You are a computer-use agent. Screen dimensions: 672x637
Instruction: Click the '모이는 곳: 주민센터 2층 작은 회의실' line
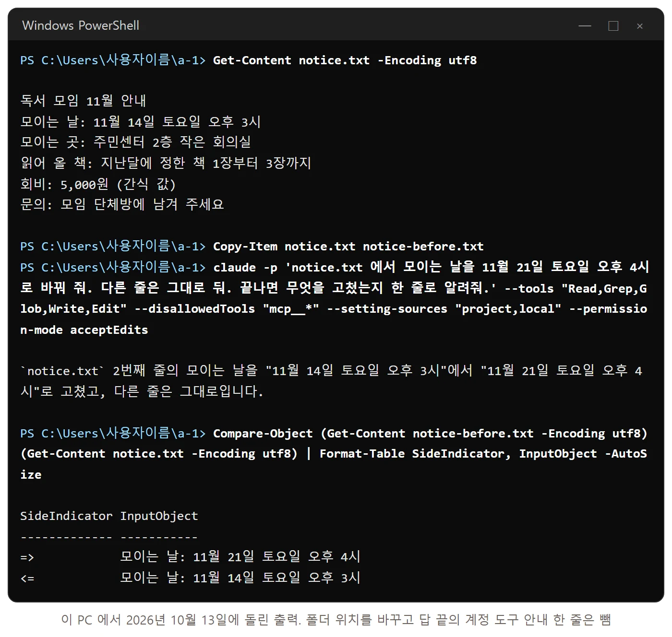pos(135,142)
